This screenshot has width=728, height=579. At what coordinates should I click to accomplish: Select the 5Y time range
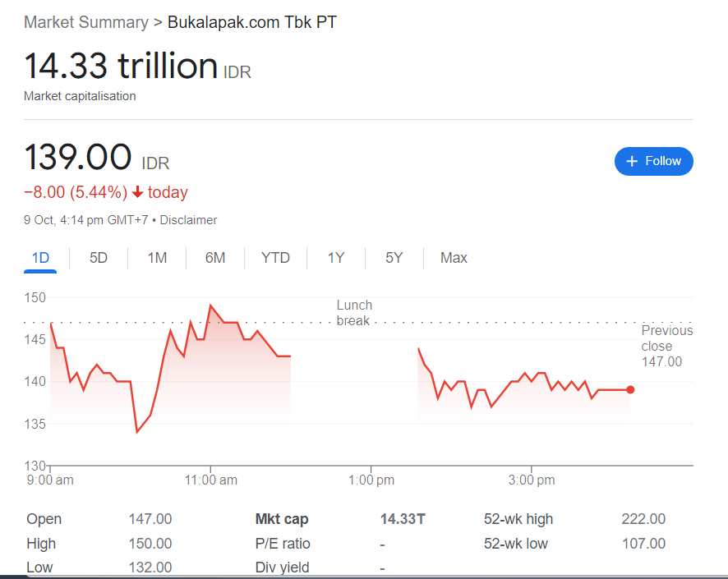click(x=394, y=258)
